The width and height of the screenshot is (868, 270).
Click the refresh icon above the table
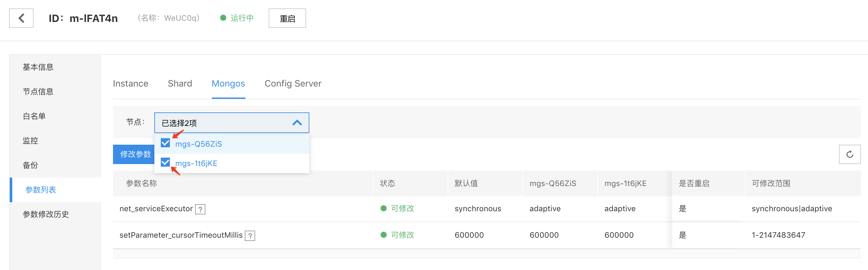pyautogui.click(x=850, y=154)
